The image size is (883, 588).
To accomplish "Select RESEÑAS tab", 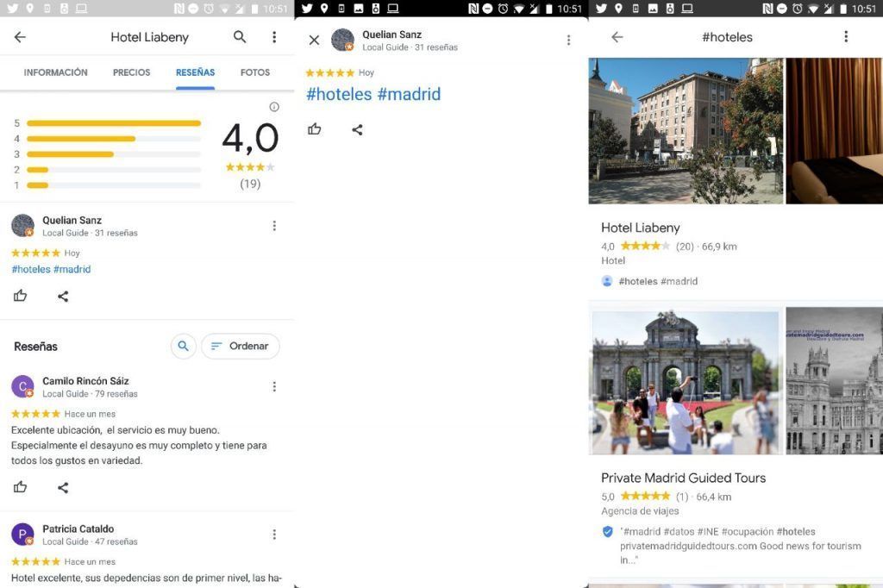I will (x=196, y=72).
